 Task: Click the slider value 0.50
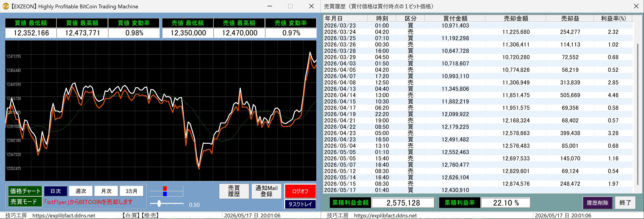coord(194,205)
